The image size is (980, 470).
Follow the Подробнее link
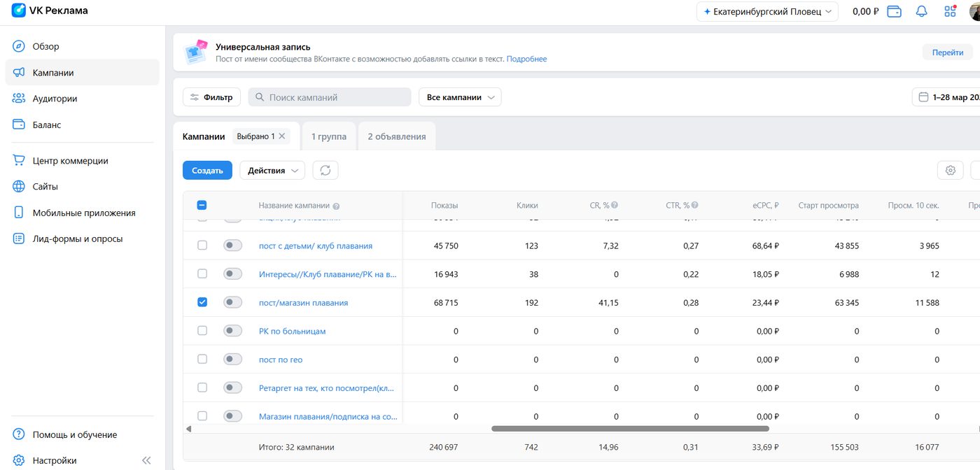coord(526,59)
